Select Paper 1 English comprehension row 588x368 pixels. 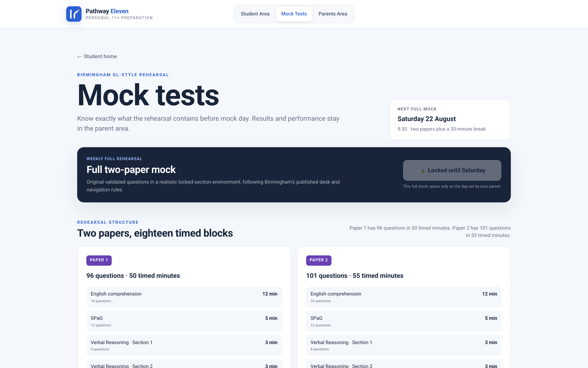[184, 297]
